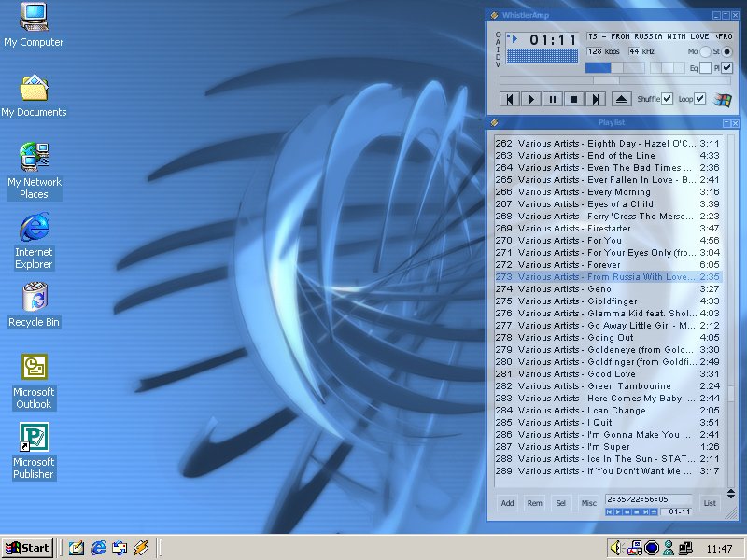Uncheck the Loop checkbox
The height and width of the screenshot is (560, 747).
(699, 99)
